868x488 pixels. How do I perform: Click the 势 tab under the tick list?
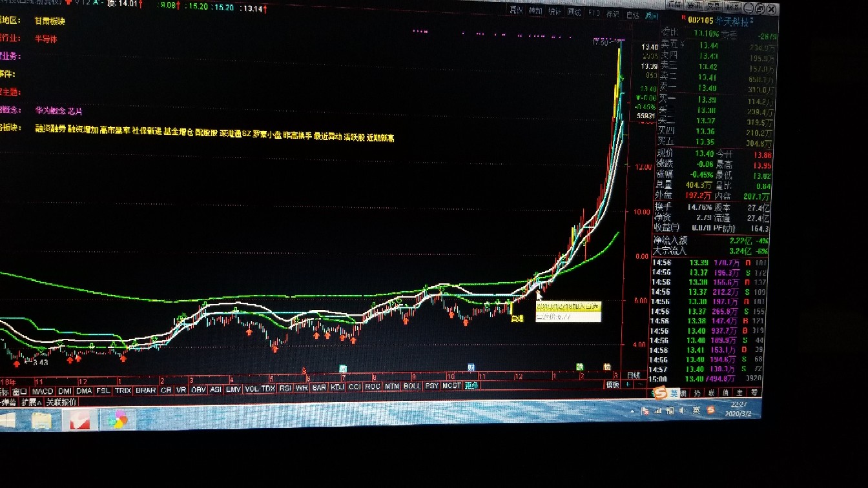coord(696,392)
